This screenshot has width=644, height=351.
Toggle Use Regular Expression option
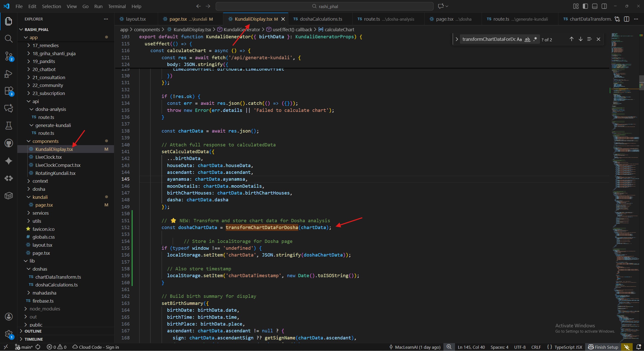(535, 39)
